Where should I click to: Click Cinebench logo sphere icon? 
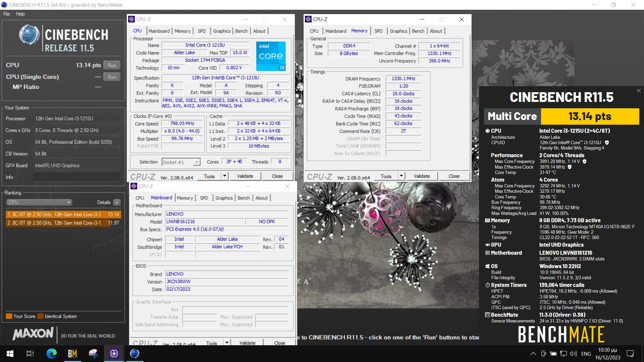pyautogui.click(x=30, y=35)
